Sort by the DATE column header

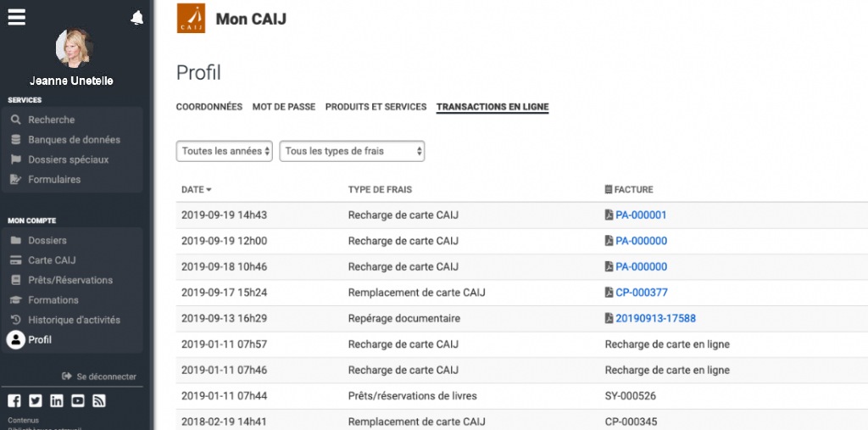[x=197, y=189]
